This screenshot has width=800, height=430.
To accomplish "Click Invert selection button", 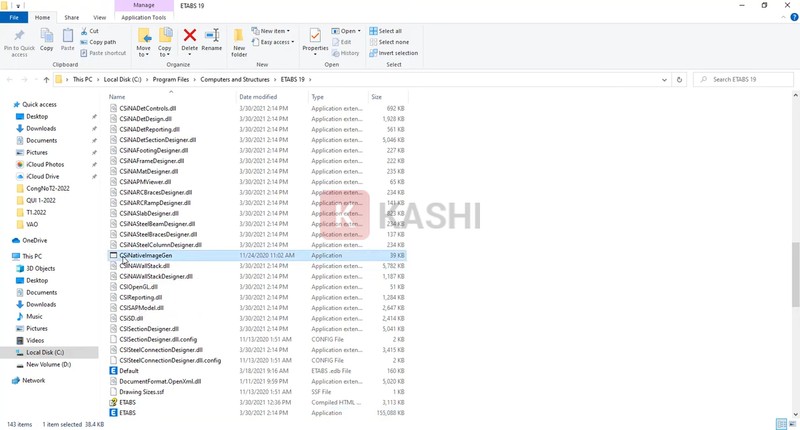I will (x=390, y=53).
